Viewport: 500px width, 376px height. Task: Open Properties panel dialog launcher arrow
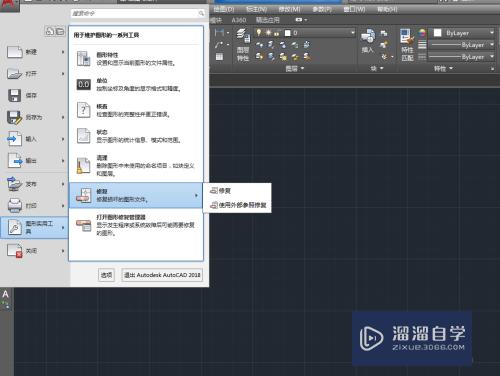[493, 69]
